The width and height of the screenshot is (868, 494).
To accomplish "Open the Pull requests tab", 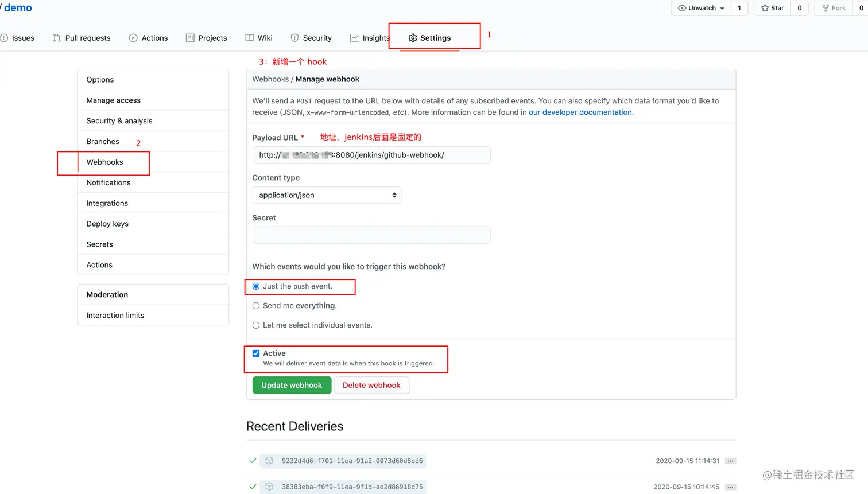I will 82,38.
